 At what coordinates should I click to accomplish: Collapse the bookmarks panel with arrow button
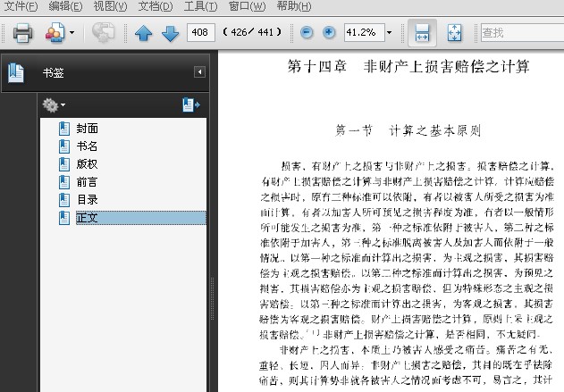click(199, 71)
